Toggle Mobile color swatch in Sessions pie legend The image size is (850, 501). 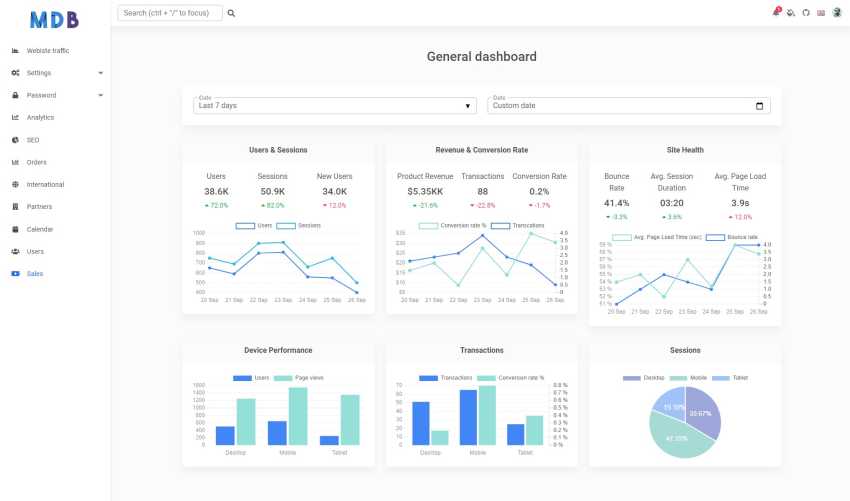[678, 378]
